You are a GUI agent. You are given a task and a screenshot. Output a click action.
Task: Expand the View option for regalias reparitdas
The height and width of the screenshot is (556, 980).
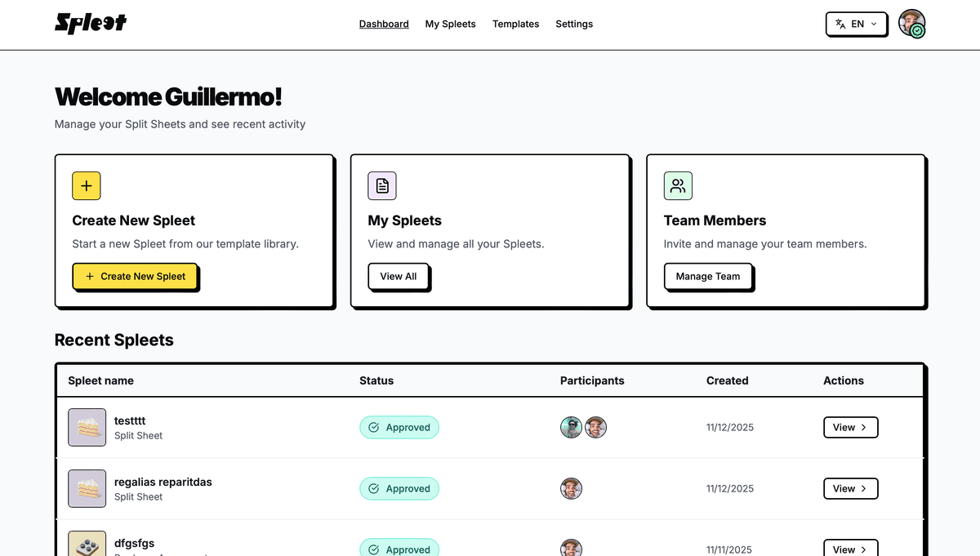(850, 488)
